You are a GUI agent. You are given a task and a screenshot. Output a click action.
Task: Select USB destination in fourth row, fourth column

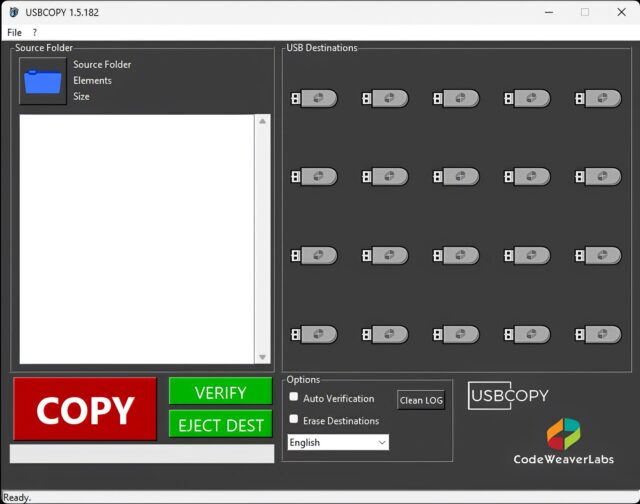(x=527, y=334)
